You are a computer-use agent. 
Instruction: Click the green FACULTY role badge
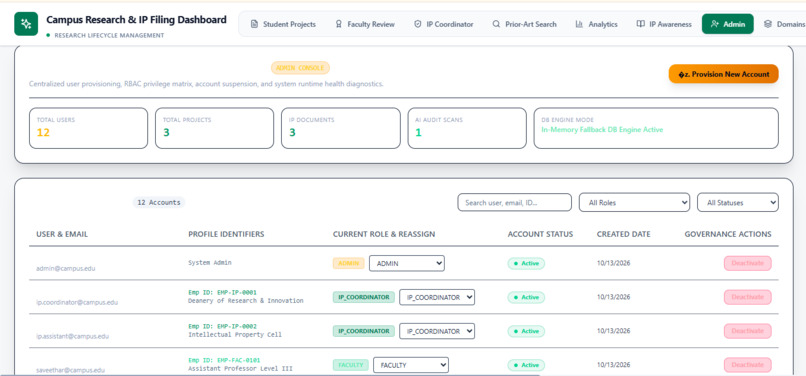point(351,365)
